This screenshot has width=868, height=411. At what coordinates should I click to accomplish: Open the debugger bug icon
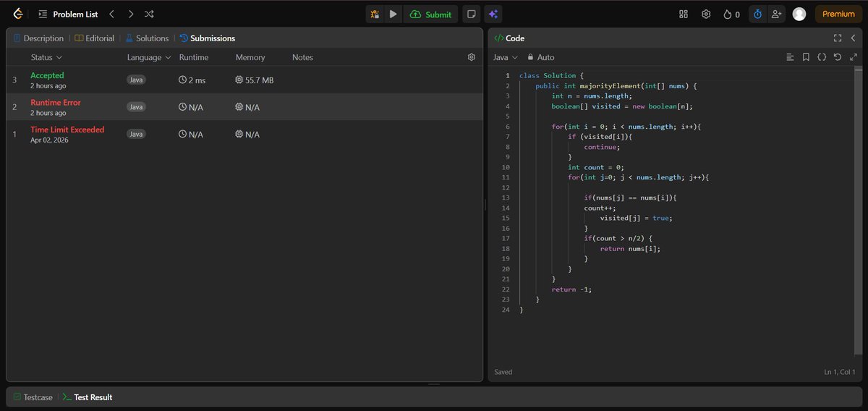click(x=375, y=14)
